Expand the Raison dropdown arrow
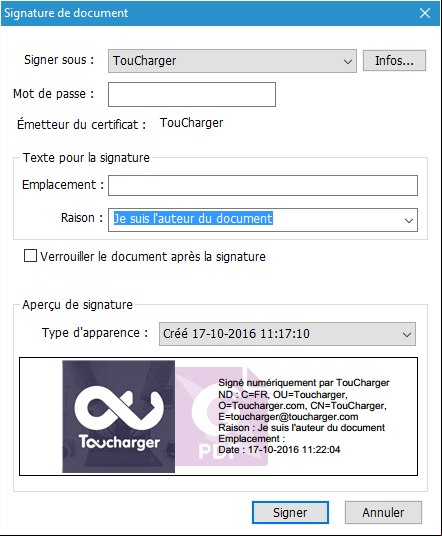 (409, 220)
